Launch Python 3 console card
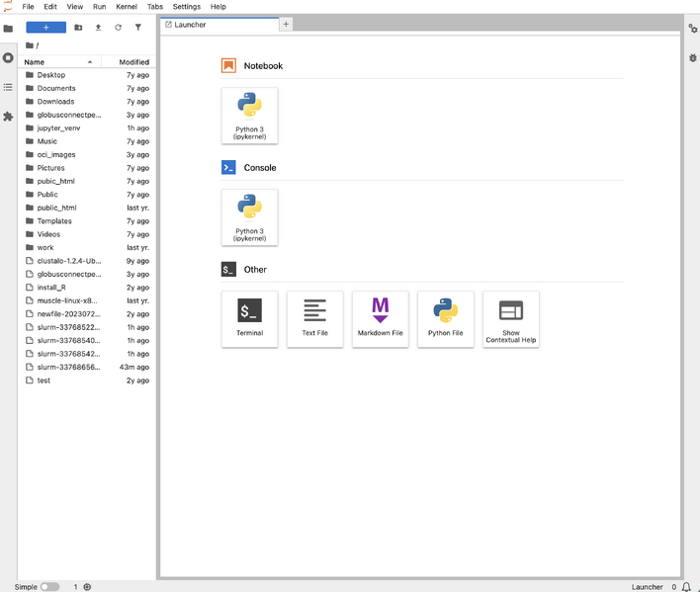This screenshot has height=592, width=700. click(x=249, y=217)
